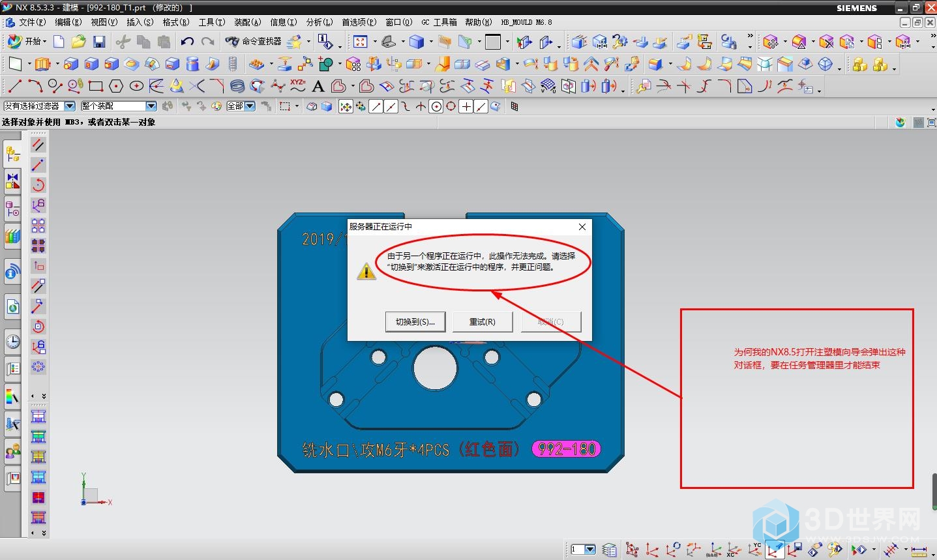Open the Reuse Library books icon
Viewport: 937px width, 560px height.
pos(12,236)
